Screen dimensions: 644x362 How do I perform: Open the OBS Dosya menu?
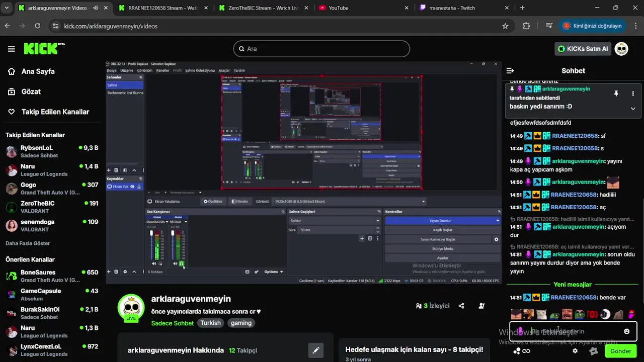click(111, 70)
